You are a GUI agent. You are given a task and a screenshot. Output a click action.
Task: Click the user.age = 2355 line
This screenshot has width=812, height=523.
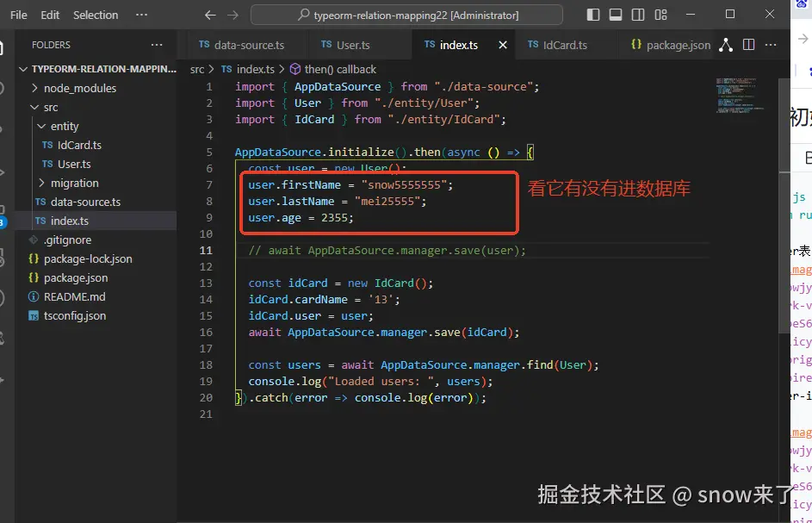point(301,218)
